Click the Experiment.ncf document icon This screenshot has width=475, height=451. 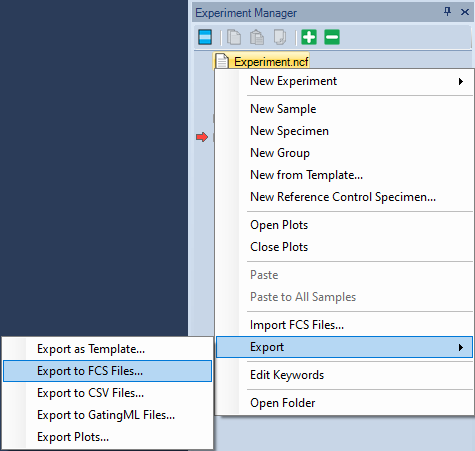pyautogui.click(x=222, y=61)
